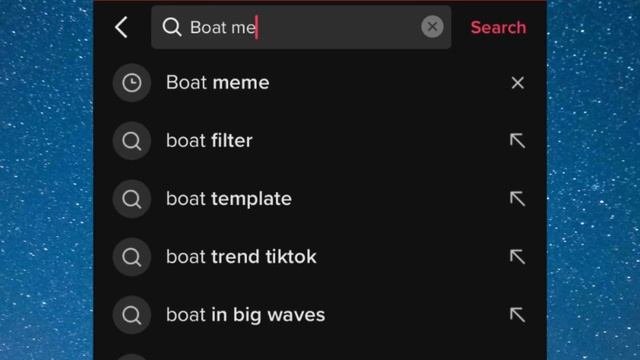The height and width of the screenshot is (360, 640).
Task: Click the red Search button
Action: [498, 27]
